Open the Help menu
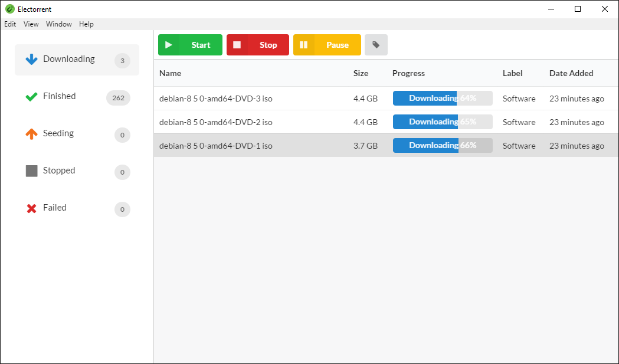Viewport: 619px width, 364px height. click(86, 24)
